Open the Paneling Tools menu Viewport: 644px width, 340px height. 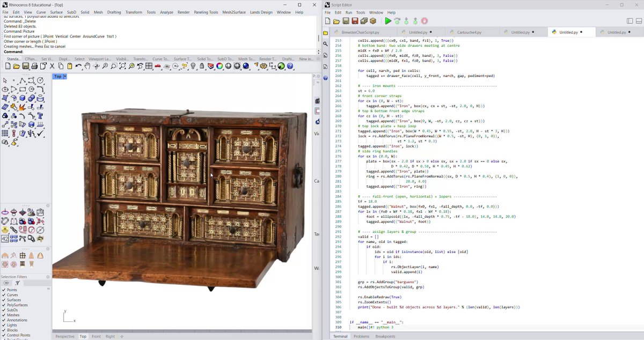pyautogui.click(x=206, y=12)
